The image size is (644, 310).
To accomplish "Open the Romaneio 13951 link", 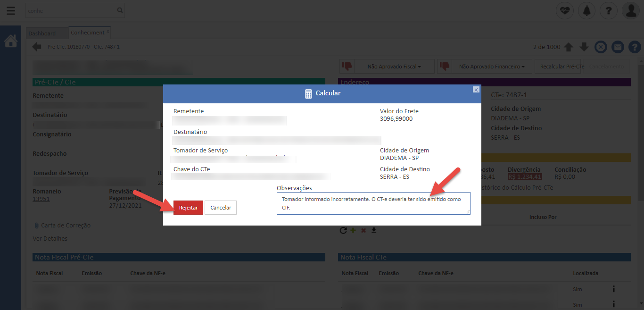I will coord(41,199).
